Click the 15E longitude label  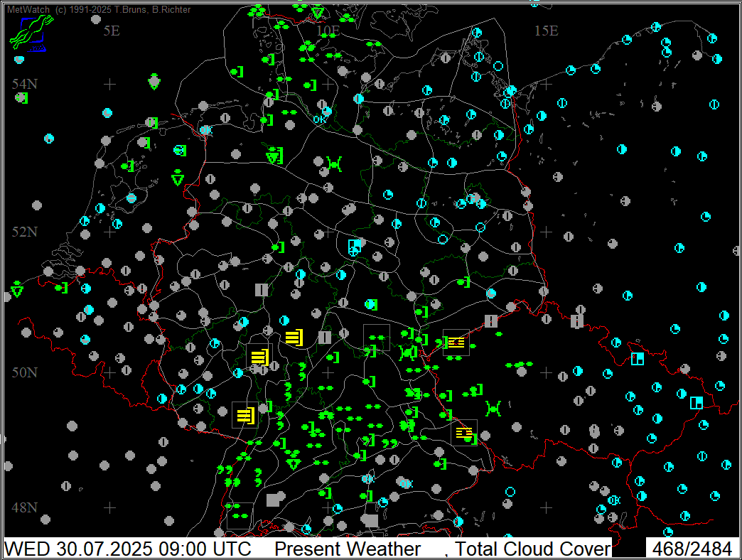[x=547, y=31]
